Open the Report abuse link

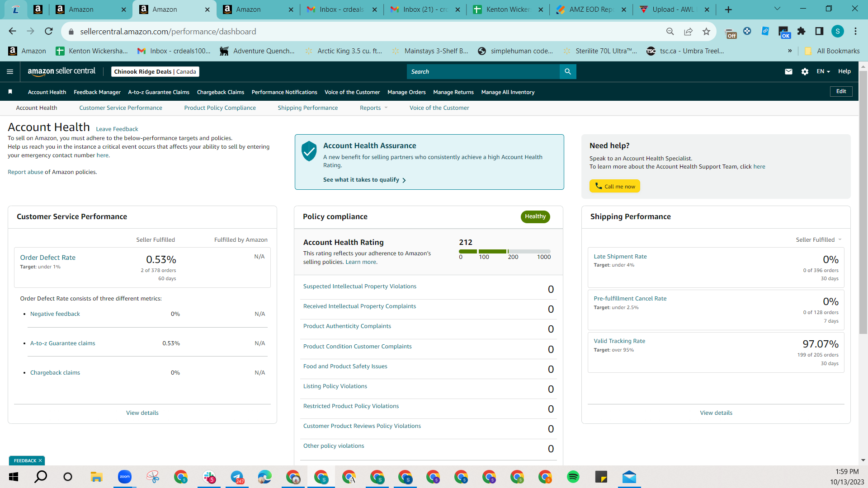[25, 172]
